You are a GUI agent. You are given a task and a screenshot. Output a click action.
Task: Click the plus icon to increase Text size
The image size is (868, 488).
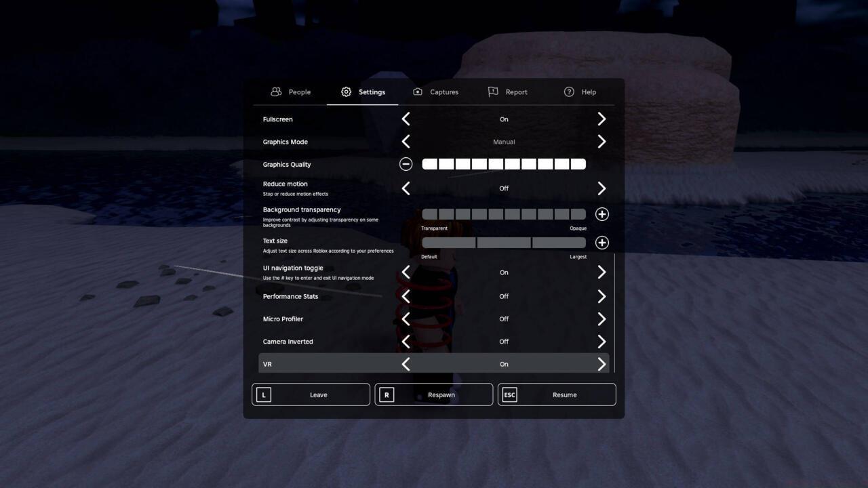point(601,242)
